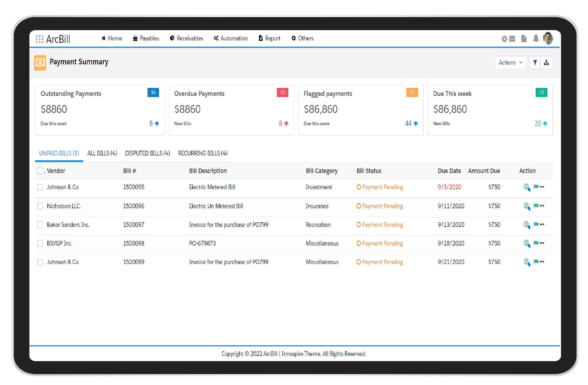Image resolution: width=588 pixels, height=385 pixels.
Task: Click 'Insurance' category cell
Action: click(x=317, y=206)
